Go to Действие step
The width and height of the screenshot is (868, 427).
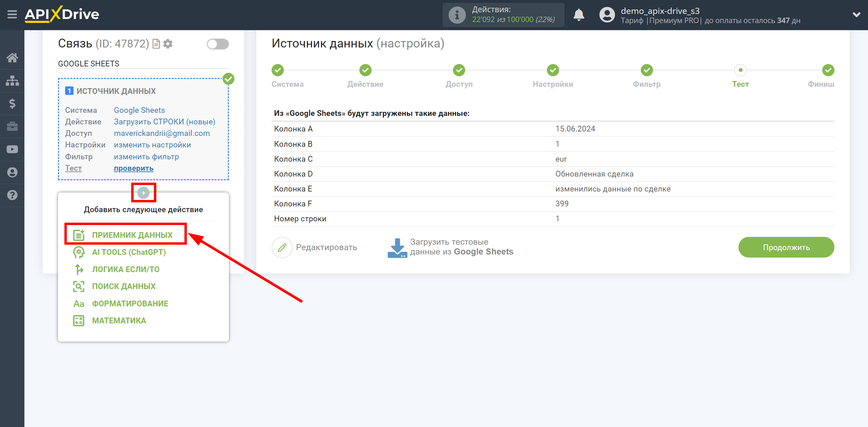tap(366, 70)
